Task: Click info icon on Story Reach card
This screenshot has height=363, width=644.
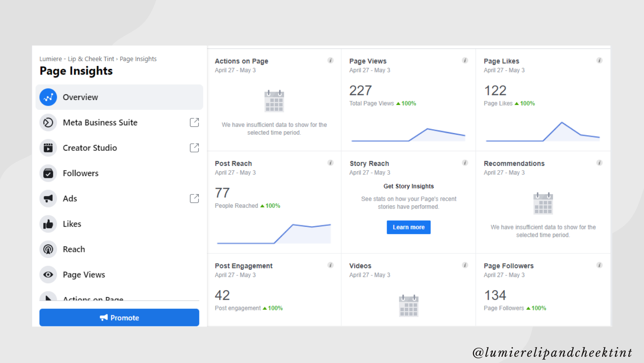Action: point(465,163)
